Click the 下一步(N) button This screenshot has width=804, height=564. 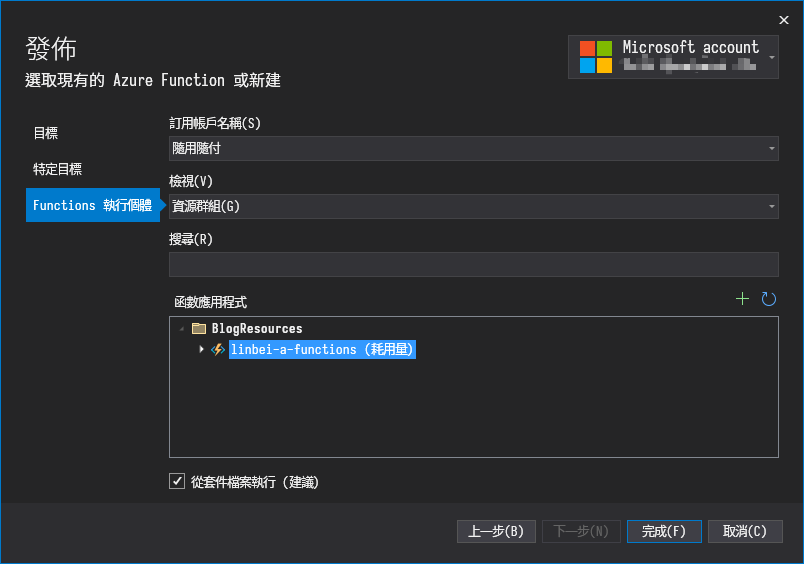point(581,531)
